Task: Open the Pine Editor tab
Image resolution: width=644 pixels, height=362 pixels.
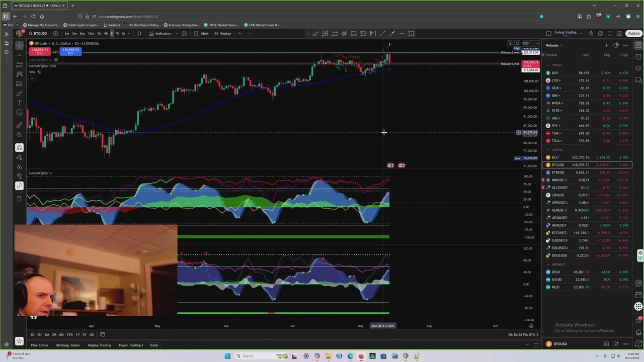Action: pyautogui.click(x=39, y=345)
